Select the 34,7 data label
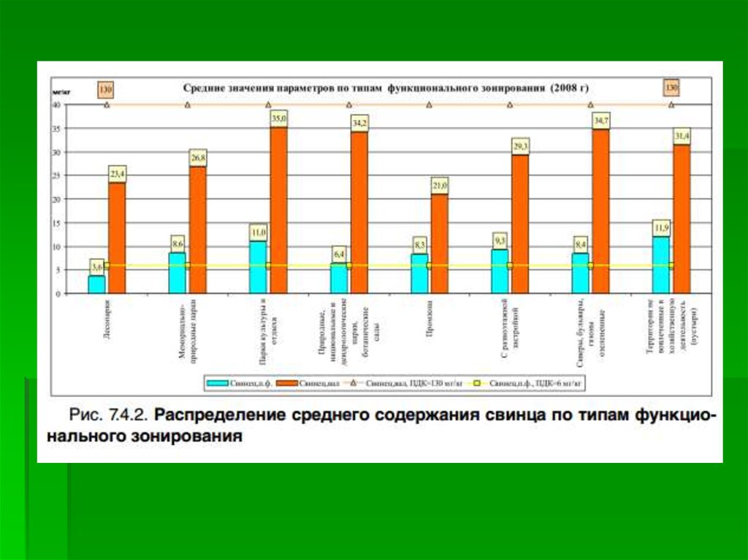This screenshot has height=560, width=748. click(x=601, y=119)
